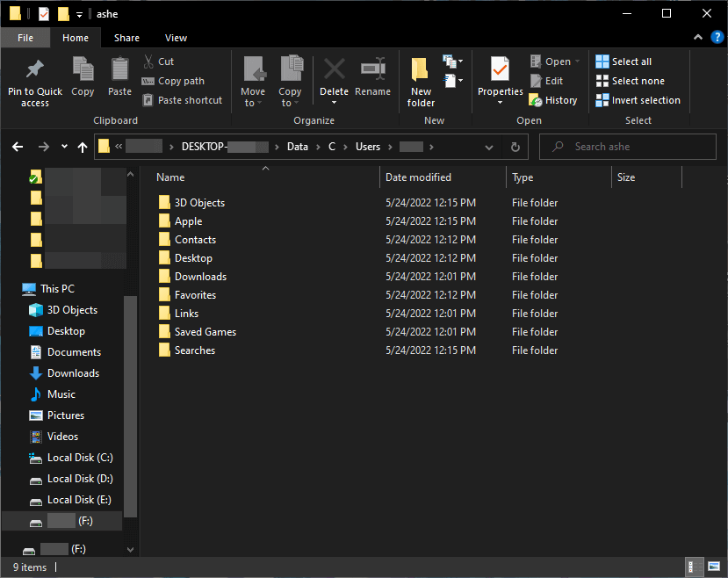Collapse the ribbon with the chevron
The height and width of the screenshot is (578, 728).
coord(698,38)
